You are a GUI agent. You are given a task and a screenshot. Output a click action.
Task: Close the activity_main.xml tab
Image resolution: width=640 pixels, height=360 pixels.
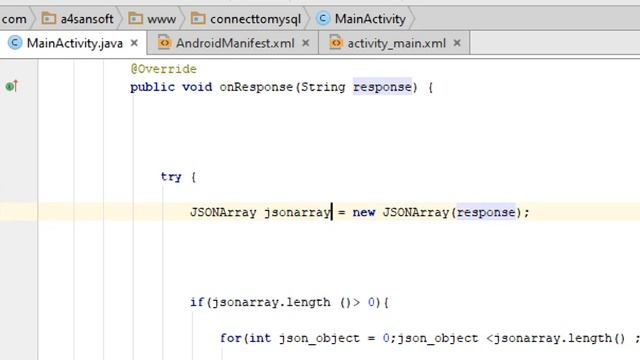[457, 43]
